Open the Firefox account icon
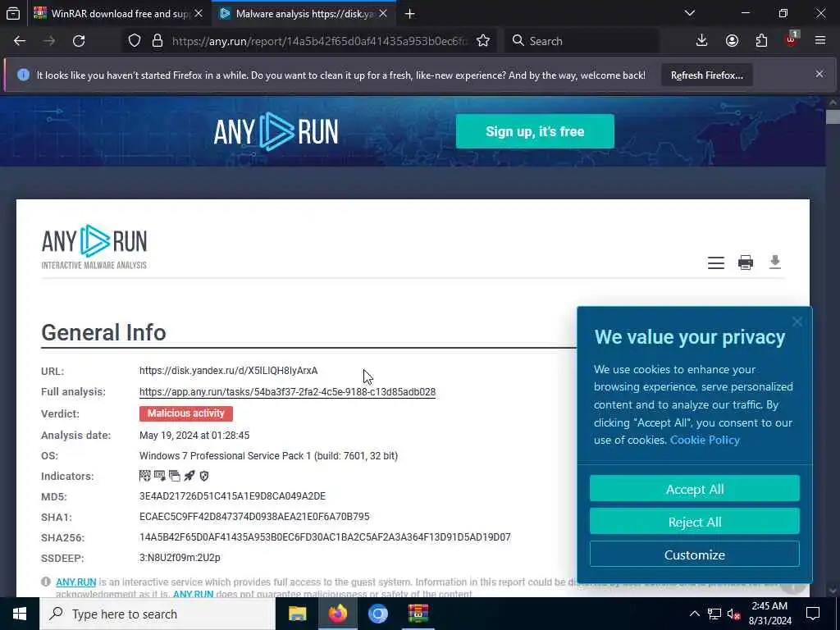Image resolution: width=840 pixels, height=630 pixels. pos(732,41)
